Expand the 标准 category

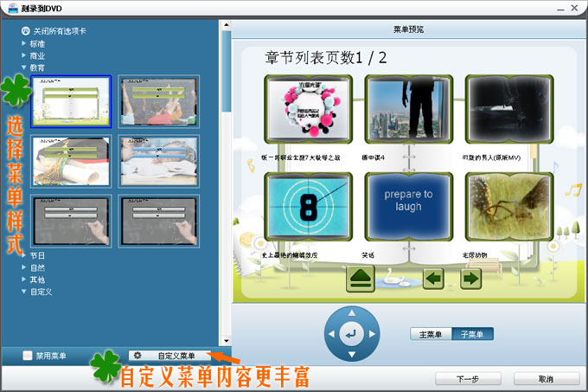pos(23,43)
